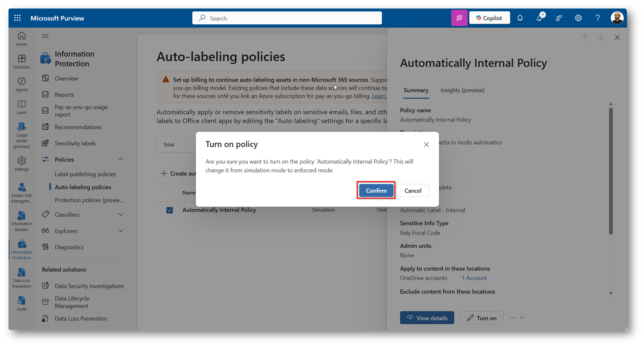644x347 pixels.
Task: Select Sensitivity labels in navigation
Action: pos(75,143)
